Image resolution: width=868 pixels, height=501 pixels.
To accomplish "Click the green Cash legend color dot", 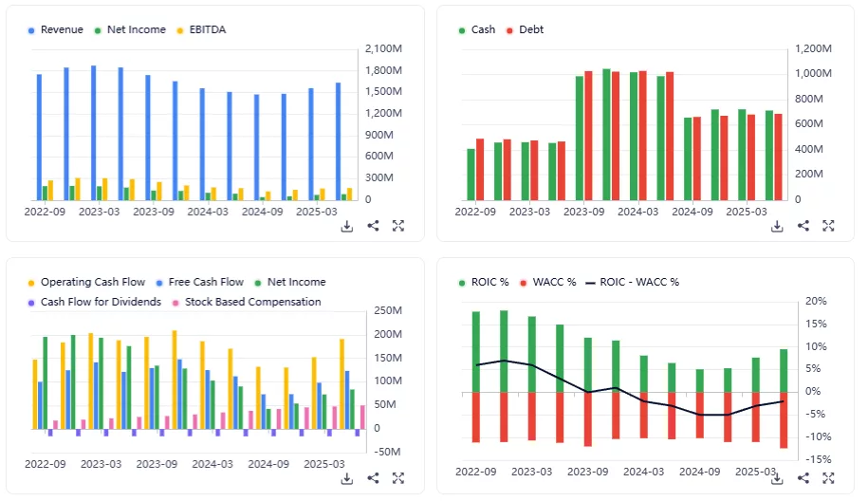I will point(462,30).
